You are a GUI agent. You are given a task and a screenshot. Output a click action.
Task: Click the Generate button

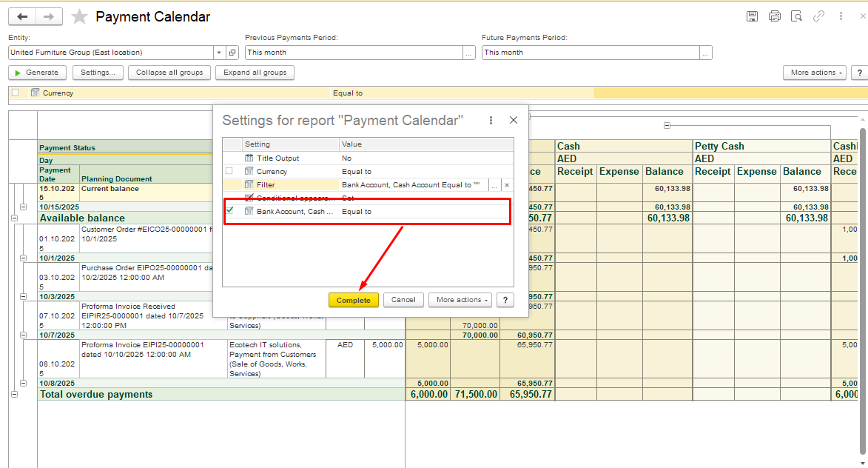(x=37, y=73)
